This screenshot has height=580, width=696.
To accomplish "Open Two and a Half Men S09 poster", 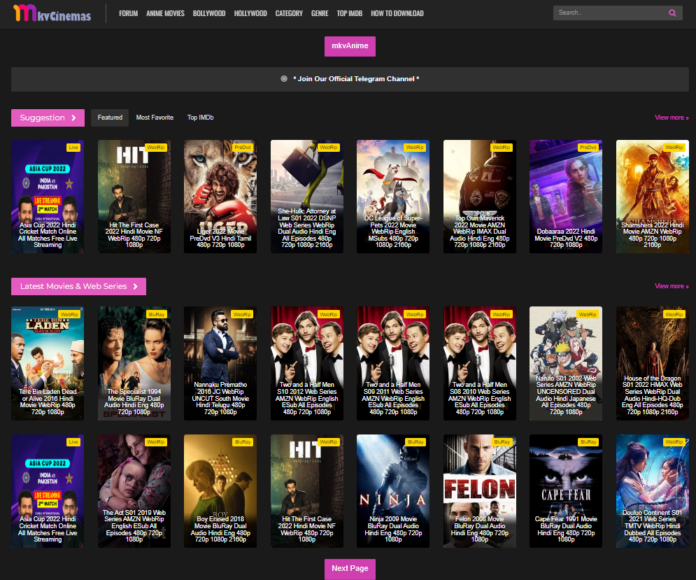I will coord(393,363).
